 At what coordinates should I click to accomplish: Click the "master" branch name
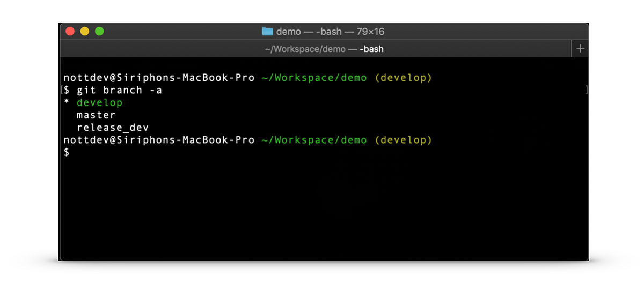click(x=96, y=115)
